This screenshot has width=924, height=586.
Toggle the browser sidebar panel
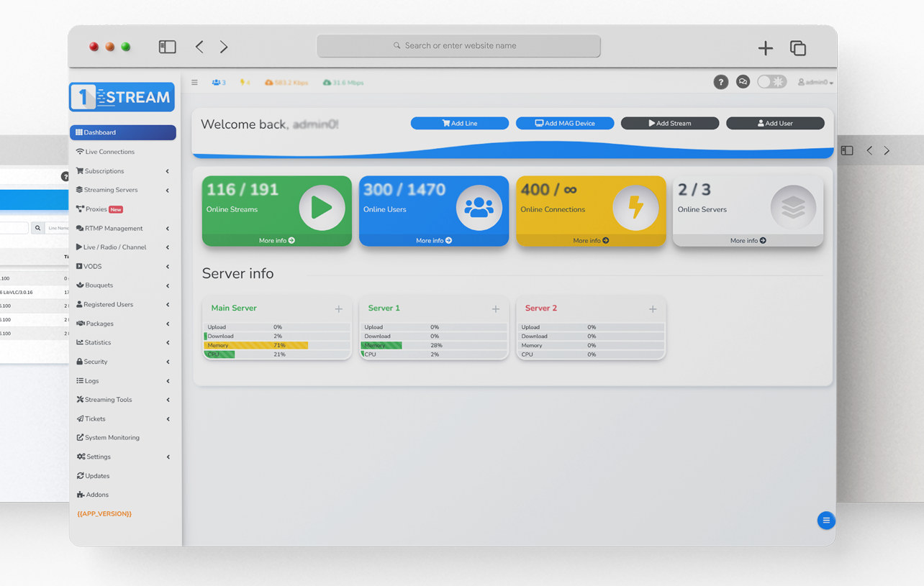point(167,47)
